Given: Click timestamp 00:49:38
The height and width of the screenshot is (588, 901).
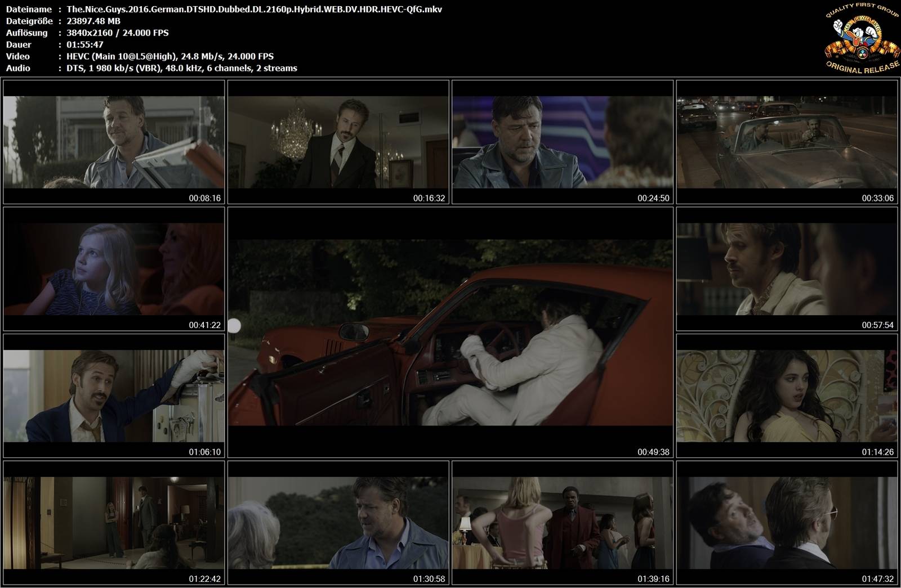Looking at the screenshot, I should point(653,452).
